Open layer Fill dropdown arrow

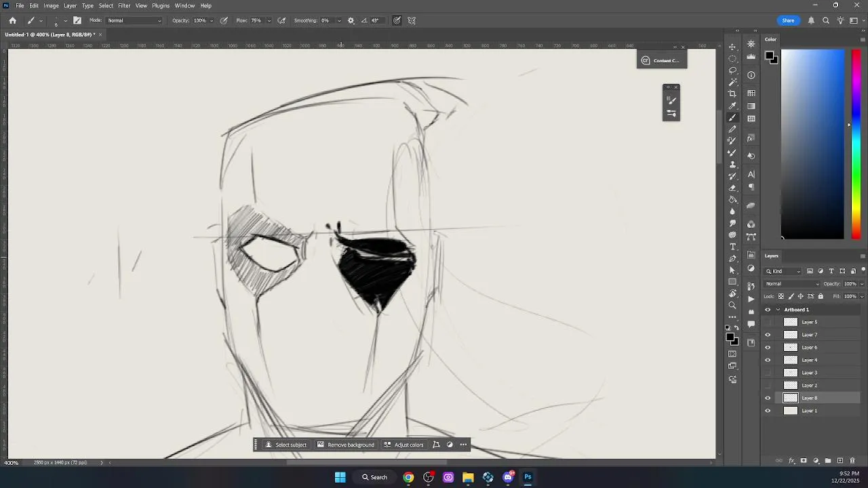tap(861, 296)
